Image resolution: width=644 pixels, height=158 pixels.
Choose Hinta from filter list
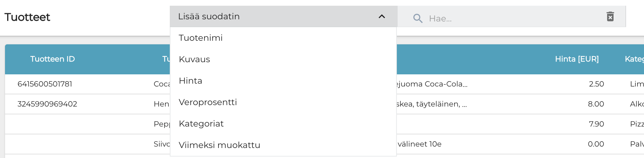(x=191, y=81)
